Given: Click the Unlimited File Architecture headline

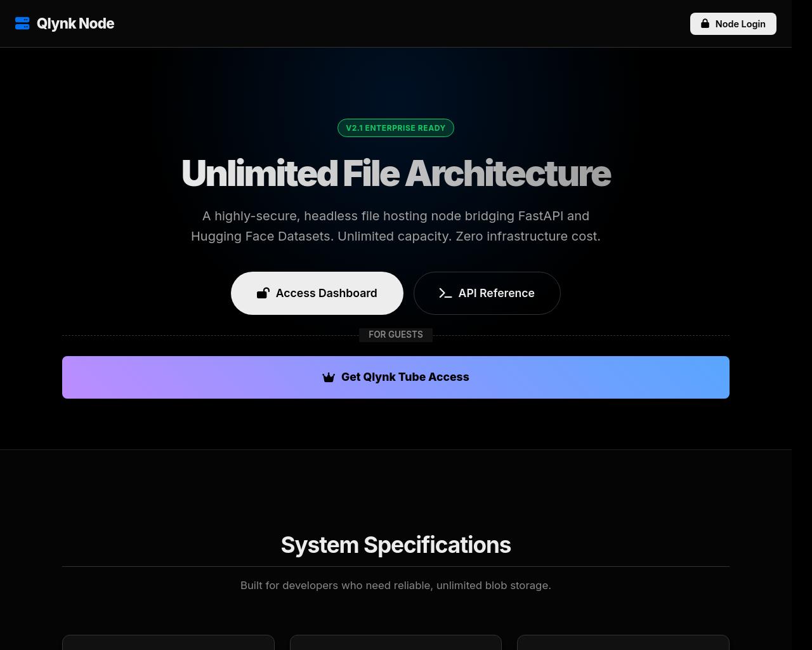Looking at the screenshot, I should click(x=396, y=173).
